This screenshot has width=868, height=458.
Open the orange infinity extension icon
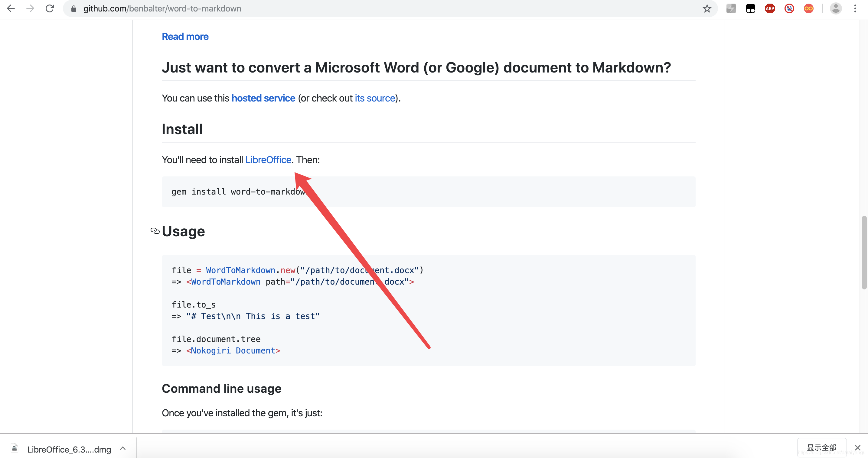(x=808, y=8)
